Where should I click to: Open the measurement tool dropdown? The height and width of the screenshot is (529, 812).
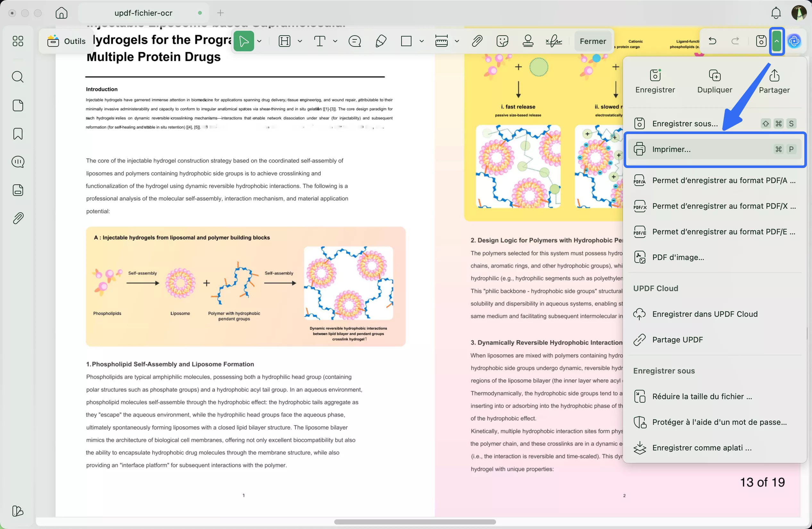(457, 41)
